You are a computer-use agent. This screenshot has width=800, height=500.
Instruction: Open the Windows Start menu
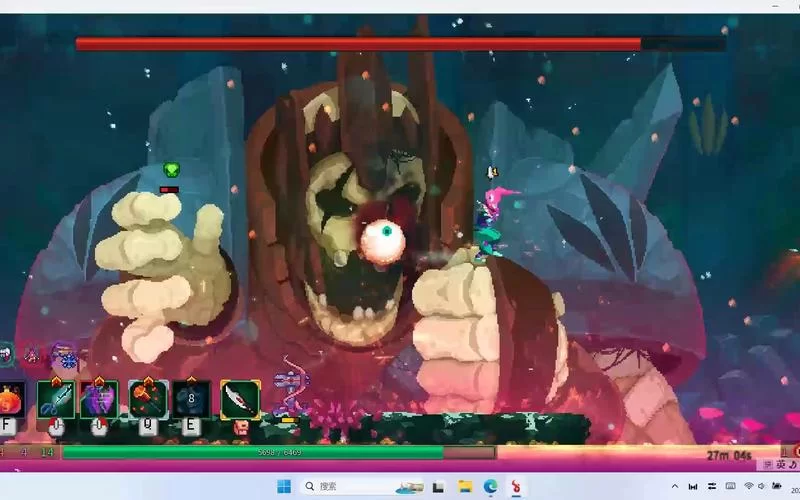point(284,486)
